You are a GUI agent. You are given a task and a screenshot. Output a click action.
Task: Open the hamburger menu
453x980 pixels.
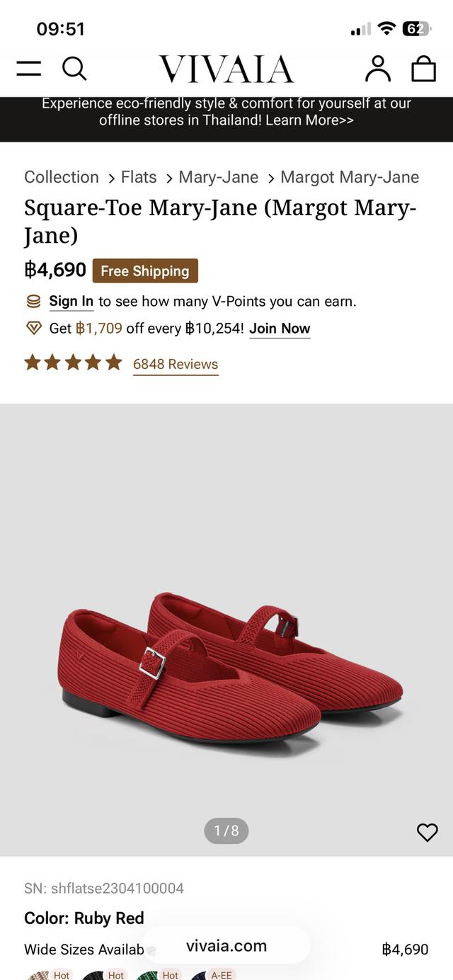point(29,69)
